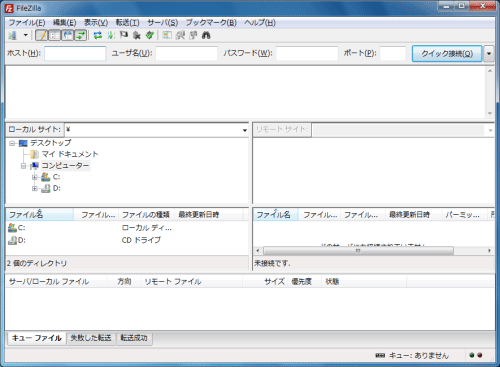Reconnect to the last server

[150, 35]
